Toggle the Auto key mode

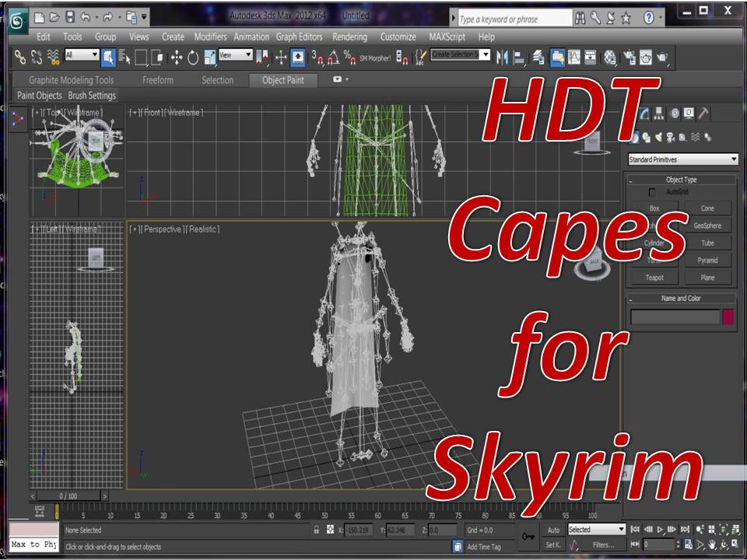[553, 530]
